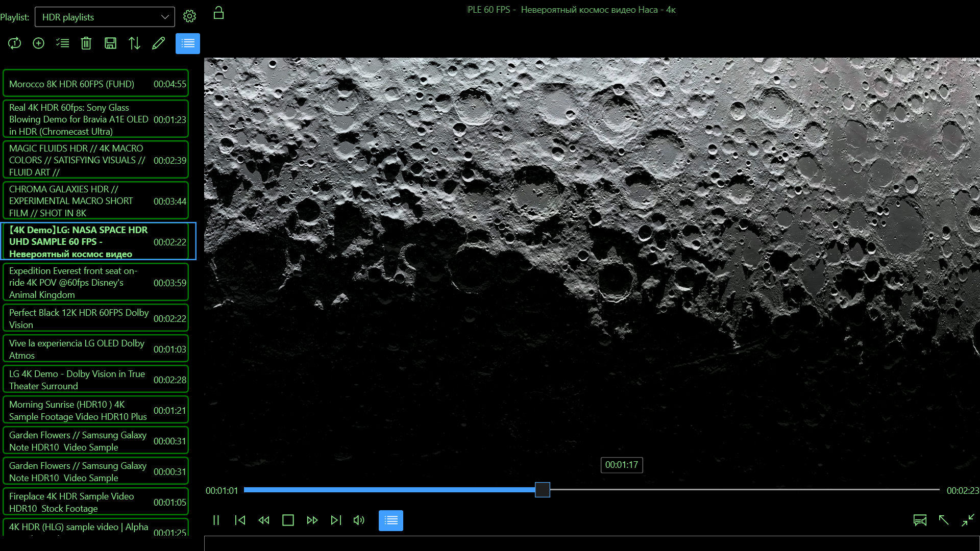The height and width of the screenshot is (551, 980).
Task: Select Morocco 8K HDR 60FPS playlist item
Action: coord(95,84)
